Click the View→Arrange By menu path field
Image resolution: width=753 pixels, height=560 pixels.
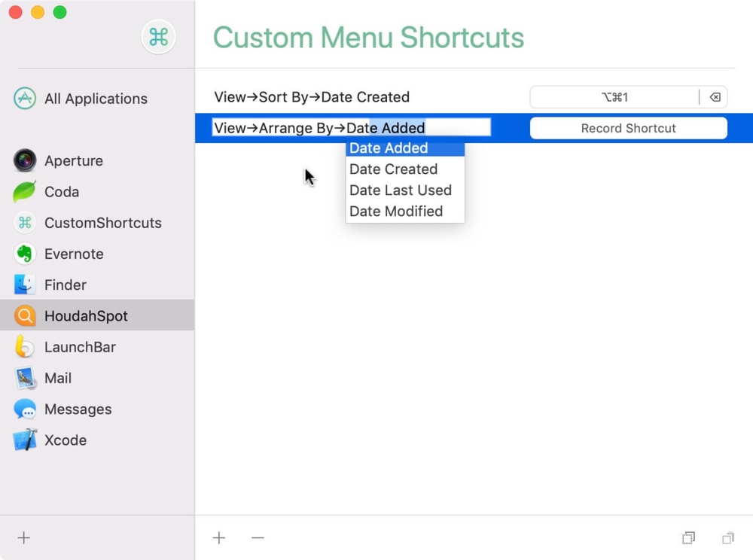pyautogui.click(x=352, y=128)
